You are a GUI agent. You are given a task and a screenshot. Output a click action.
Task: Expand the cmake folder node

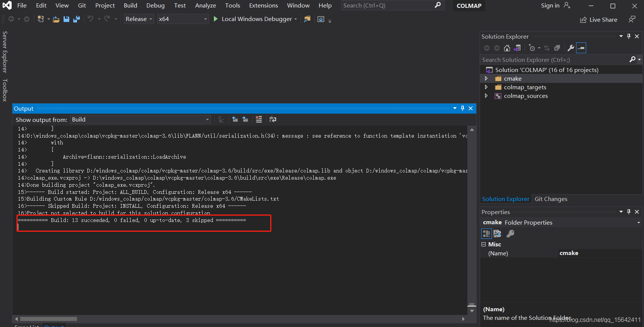coord(486,78)
